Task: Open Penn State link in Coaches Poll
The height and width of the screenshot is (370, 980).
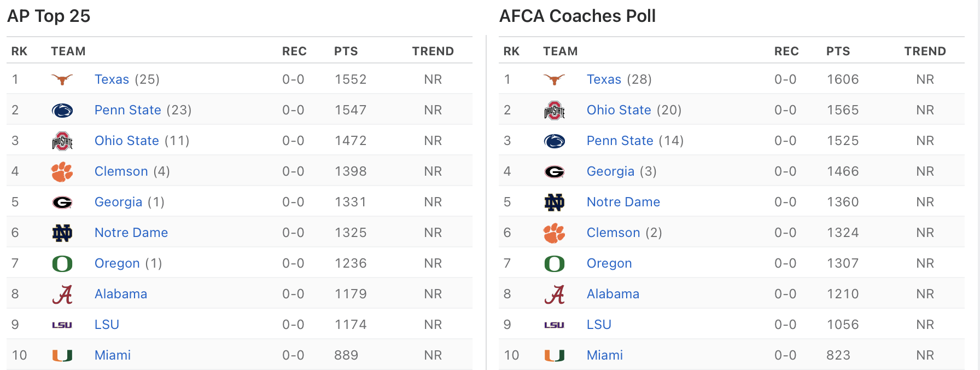Action: [x=620, y=141]
